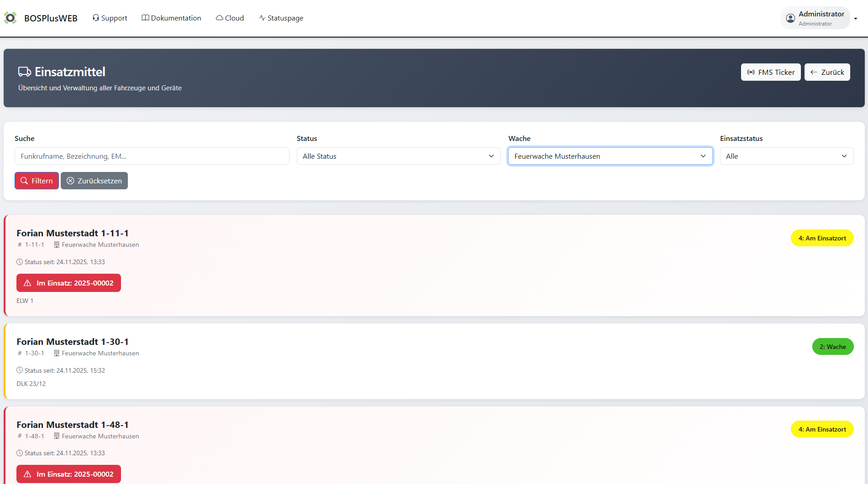Click the building icon beside 1-30-1 Feuerwache Musterhausen

tap(57, 354)
